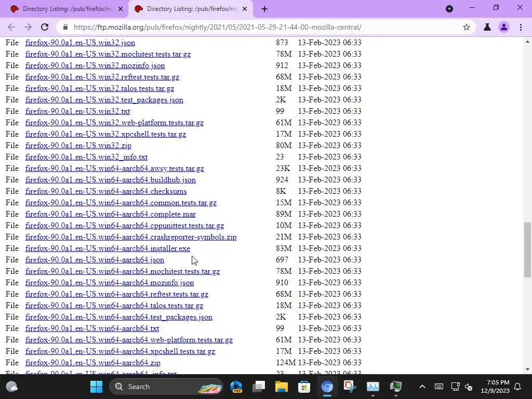This screenshot has width=532, height=399.
Task: Open the Chrome profile avatar
Action: tap(504, 27)
